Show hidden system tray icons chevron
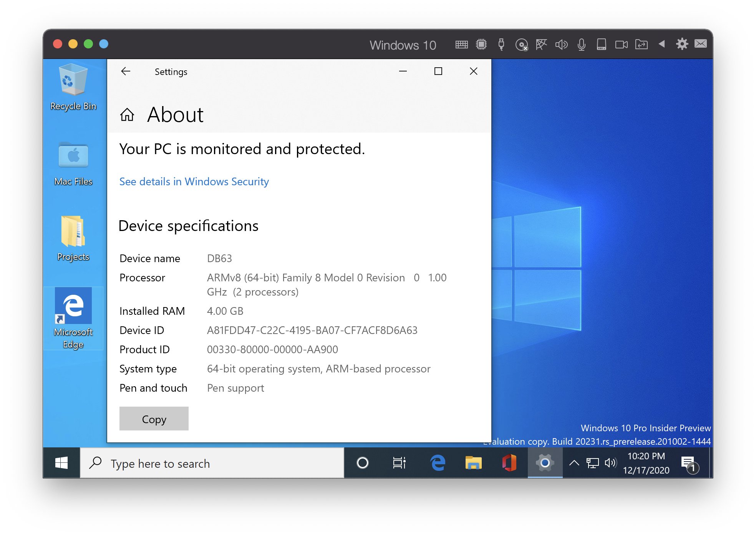 574,463
